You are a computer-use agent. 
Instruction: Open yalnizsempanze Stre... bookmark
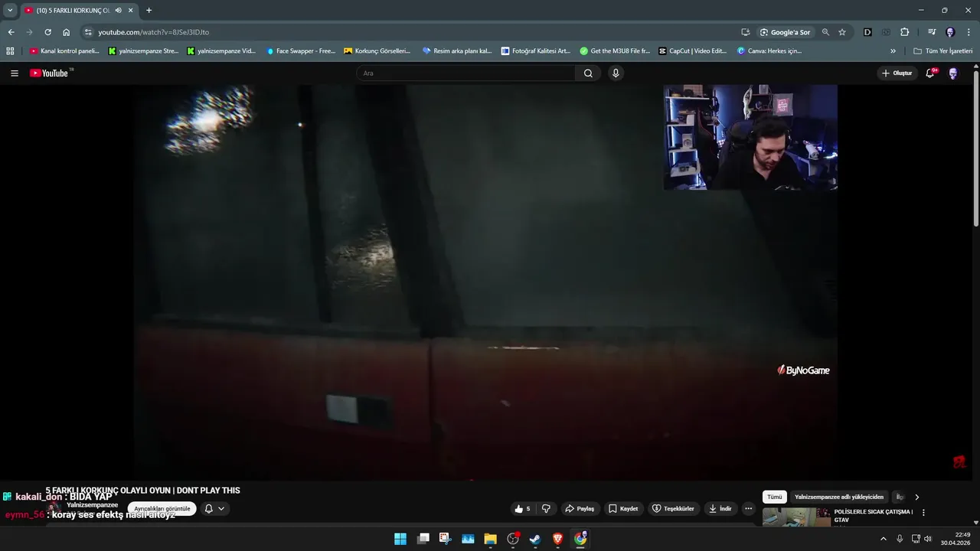click(x=143, y=51)
